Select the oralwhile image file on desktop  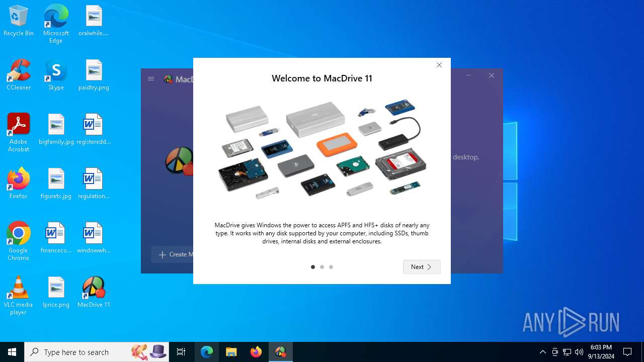coord(94,21)
